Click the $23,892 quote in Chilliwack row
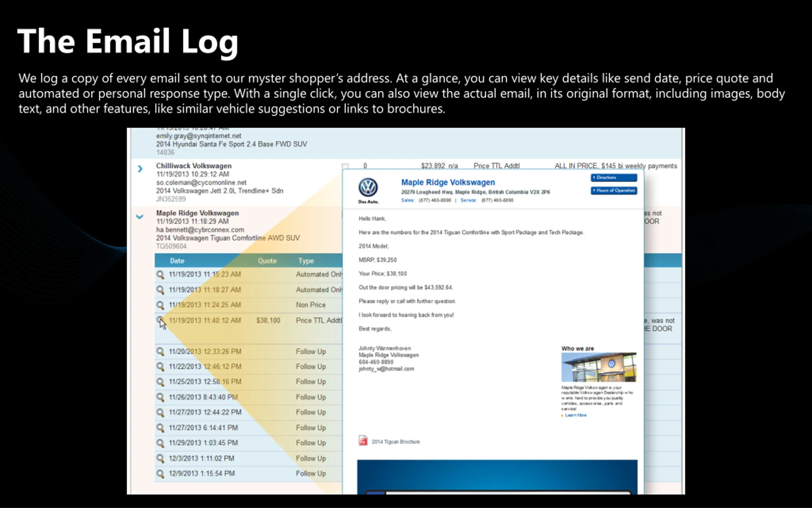Screen dimensions: 812x508 [433, 166]
